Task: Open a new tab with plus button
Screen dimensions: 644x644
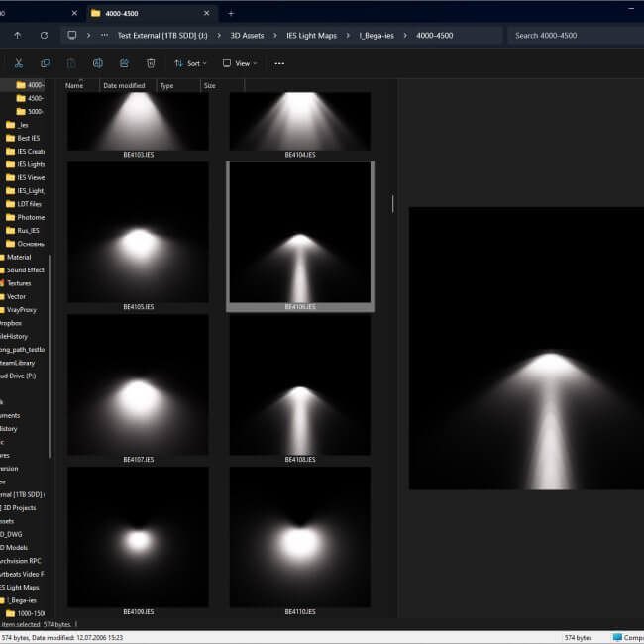Action: (x=231, y=13)
